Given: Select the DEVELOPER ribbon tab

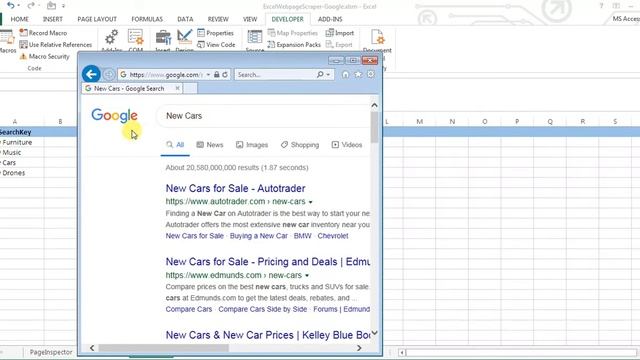Looking at the screenshot, I should [x=287, y=19].
